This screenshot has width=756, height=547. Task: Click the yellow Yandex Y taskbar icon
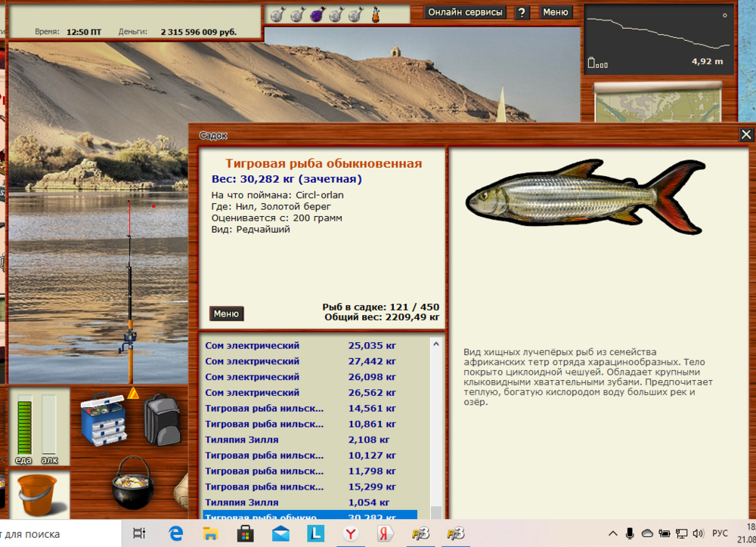tap(351, 533)
